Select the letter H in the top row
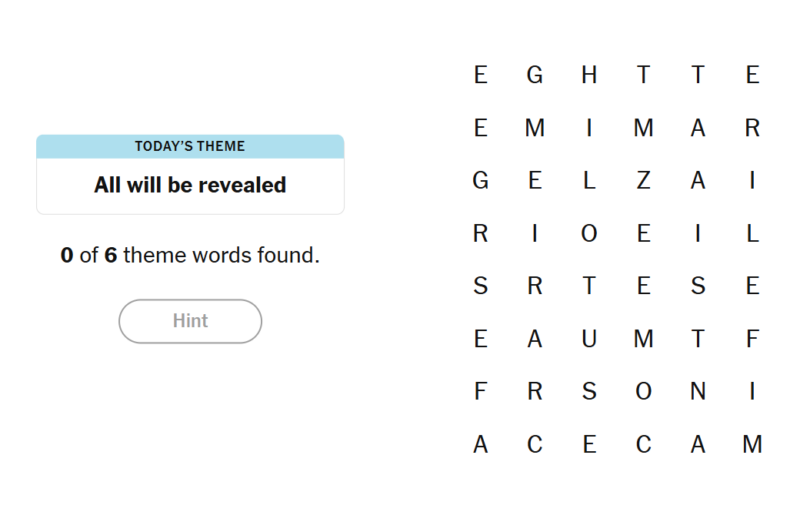The height and width of the screenshot is (512, 800). tap(589, 75)
